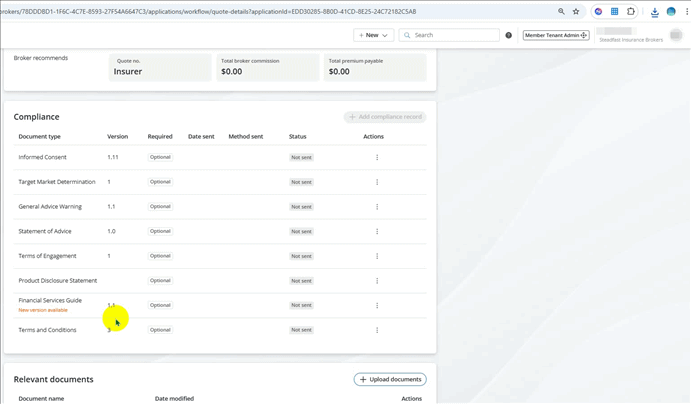This screenshot has height=404, width=691.
Task: Click the Add compliance record button
Action: (385, 117)
